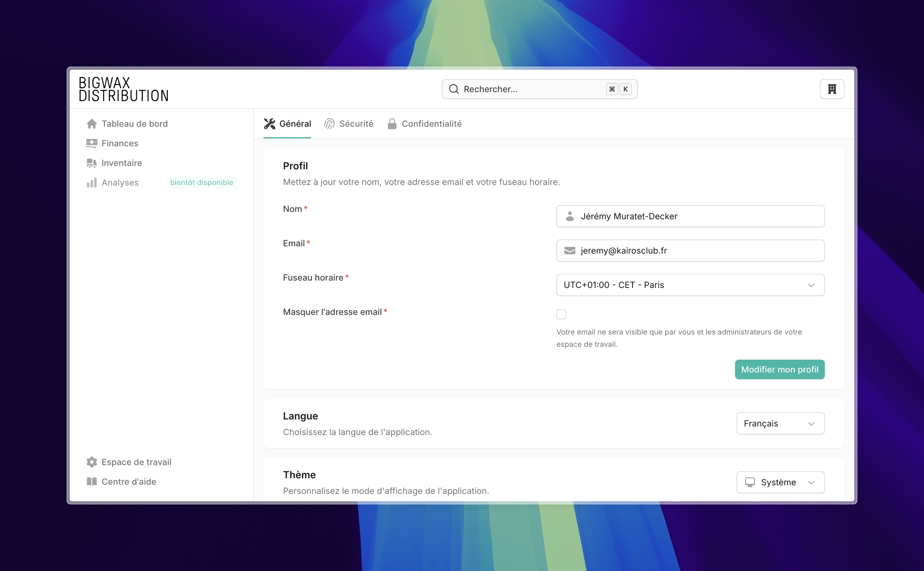Click the gear icon beside Espace de travail
924x571 pixels.
point(91,462)
